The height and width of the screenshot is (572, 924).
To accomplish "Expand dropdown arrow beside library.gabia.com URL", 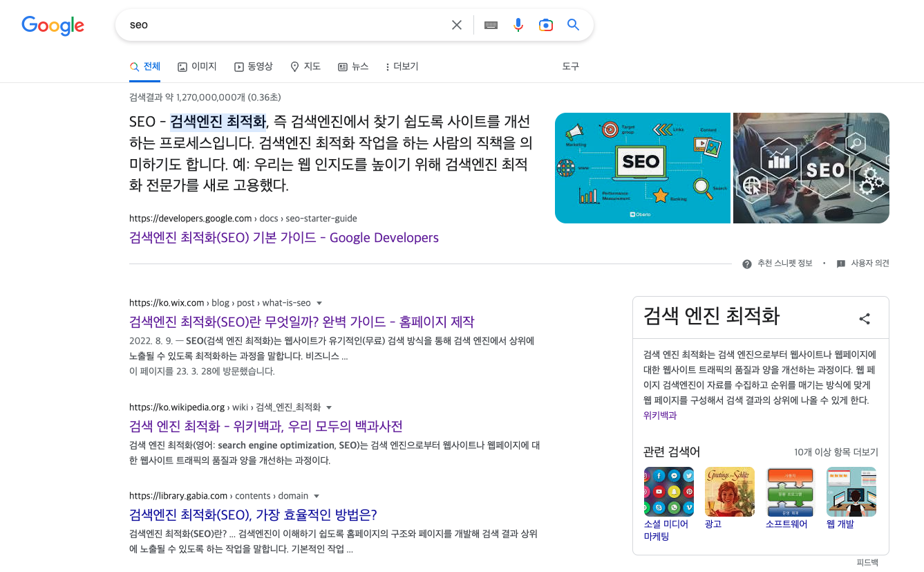I will 317,496.
